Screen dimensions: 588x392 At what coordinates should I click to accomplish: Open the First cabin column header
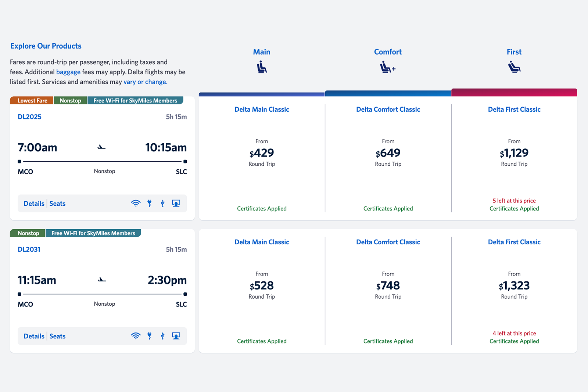514,52
